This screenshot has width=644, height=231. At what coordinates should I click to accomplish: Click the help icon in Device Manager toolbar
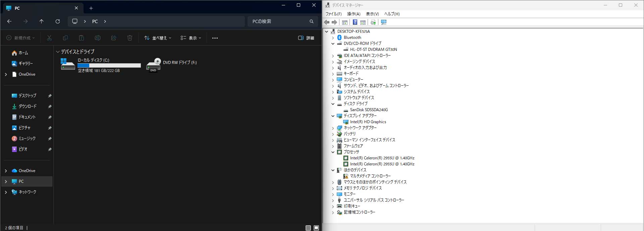355,22
